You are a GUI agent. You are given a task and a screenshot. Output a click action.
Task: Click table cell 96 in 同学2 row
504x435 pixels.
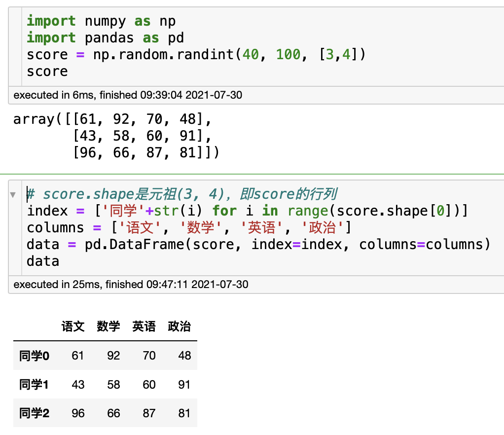tap(78, 413)
